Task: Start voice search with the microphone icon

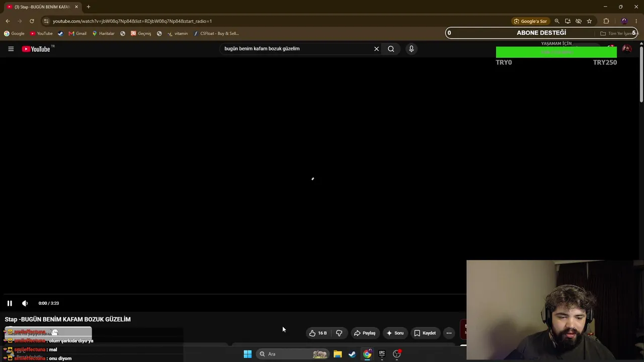Action: (411, 49)
